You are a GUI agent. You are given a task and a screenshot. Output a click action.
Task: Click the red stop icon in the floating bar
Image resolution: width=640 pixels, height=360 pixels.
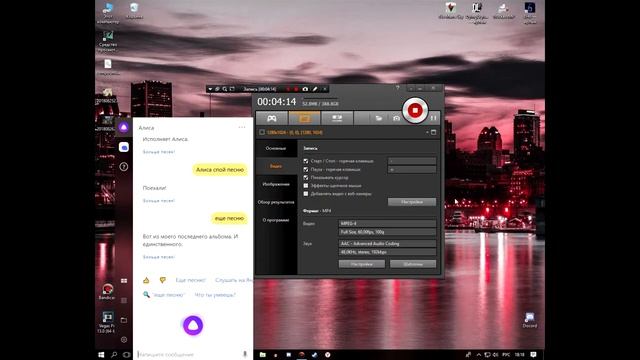[296, 89]
